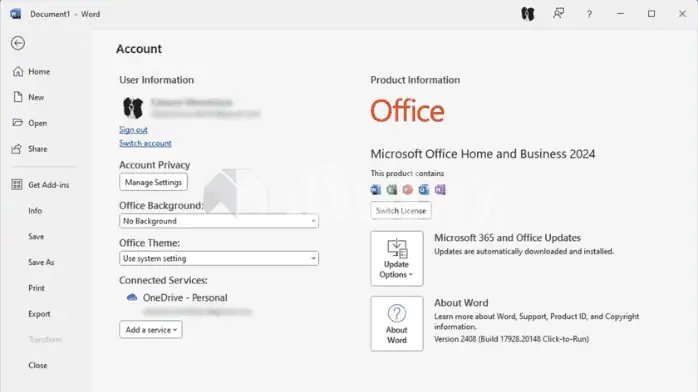698x392 pixels.
Task: Click the OneDrive cloud icon
Action: tap(132, 297)
